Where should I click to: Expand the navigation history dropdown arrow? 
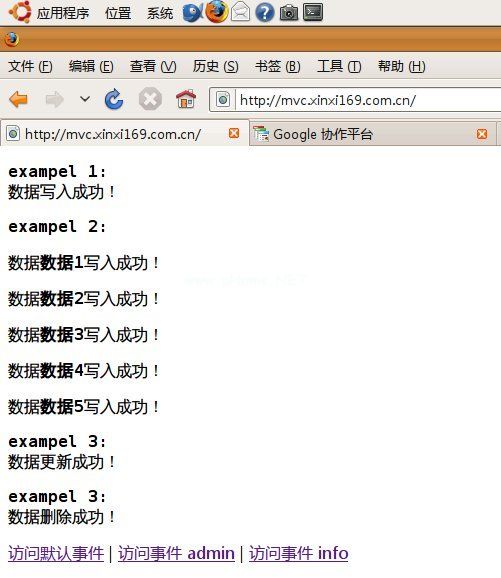tap(85, 99)
